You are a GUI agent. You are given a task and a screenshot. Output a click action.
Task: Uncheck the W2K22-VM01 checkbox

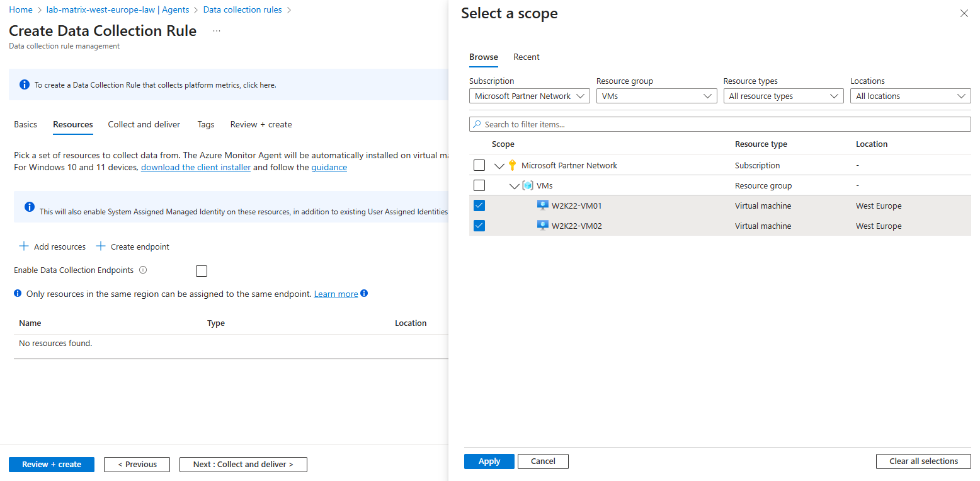tap(479, 206)
